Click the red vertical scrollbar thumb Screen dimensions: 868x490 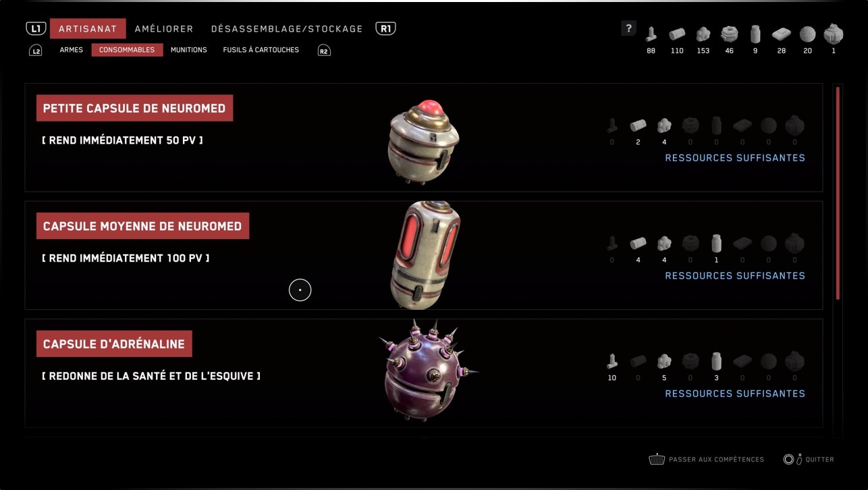pyautogui.click(x=838, y=193)
